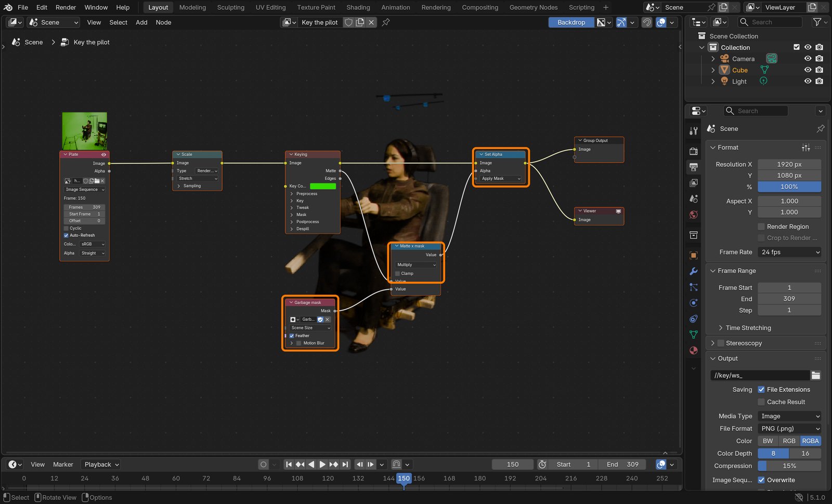Open the Material properties tab
Image resolution: width=832 pixels, height=504 pixels.
tap(694, 350)
